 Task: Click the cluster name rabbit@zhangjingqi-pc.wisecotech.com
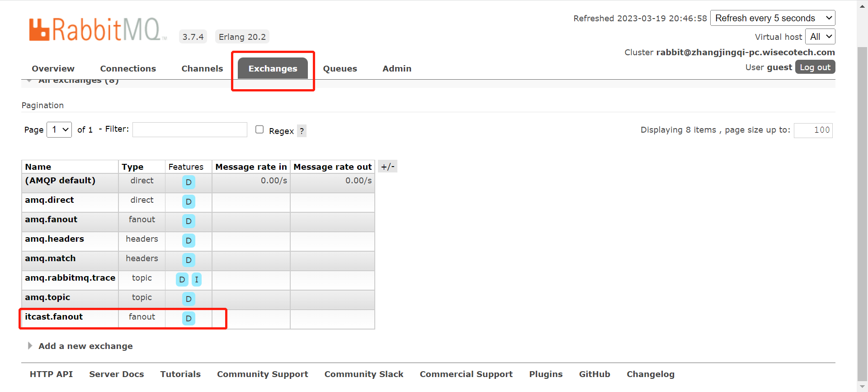tap(745, 52)
